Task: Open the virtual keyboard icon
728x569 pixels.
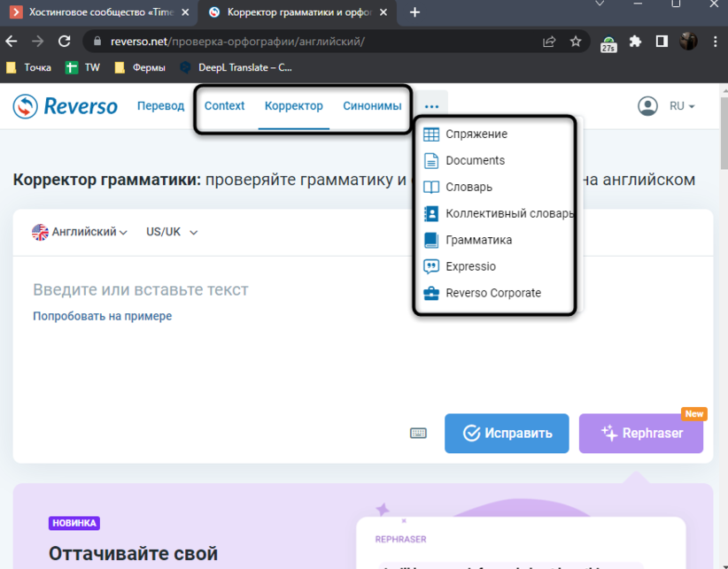Action: click(418, 433)
